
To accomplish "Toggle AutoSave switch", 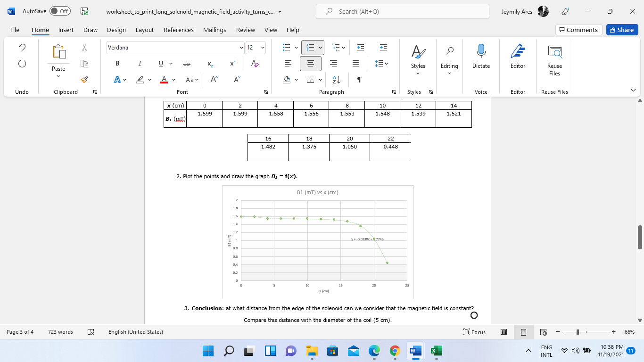I will [60, 11].
